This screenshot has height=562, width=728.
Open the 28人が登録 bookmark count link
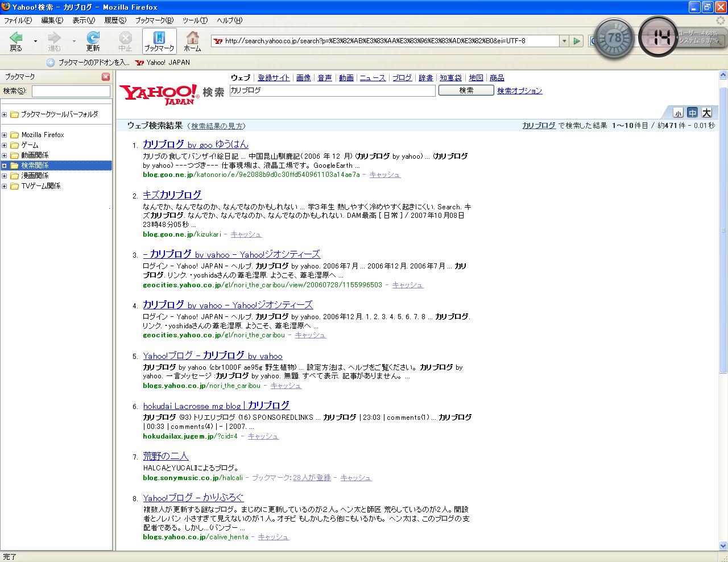[312, 478]
